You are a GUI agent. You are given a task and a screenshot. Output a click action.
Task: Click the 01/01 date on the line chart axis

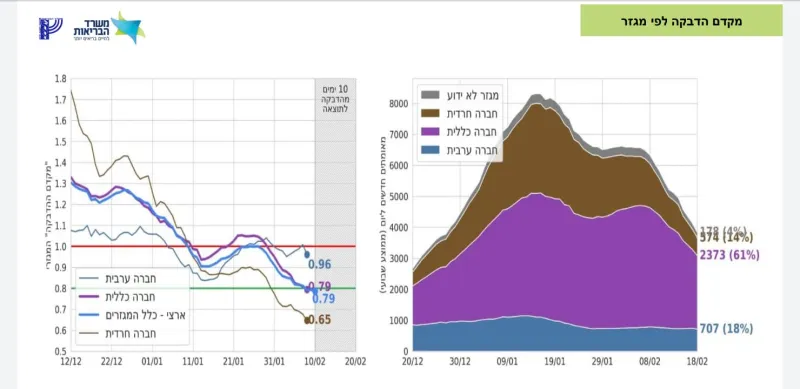click(153, 362)
